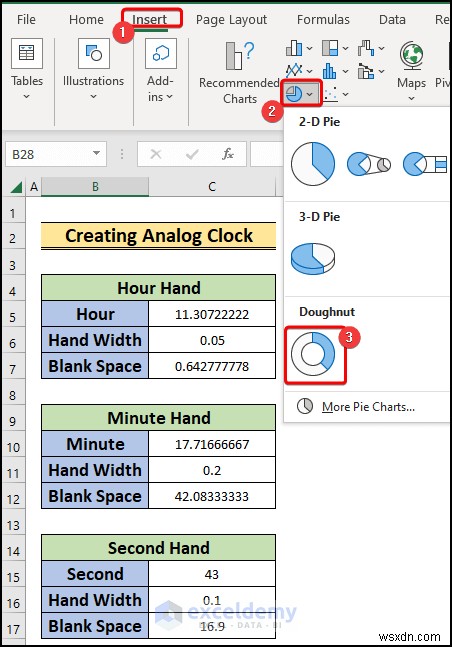This screenshot has height=647, width=452.
Task: Select the cell with 16.9
Action: pos(212,626)
